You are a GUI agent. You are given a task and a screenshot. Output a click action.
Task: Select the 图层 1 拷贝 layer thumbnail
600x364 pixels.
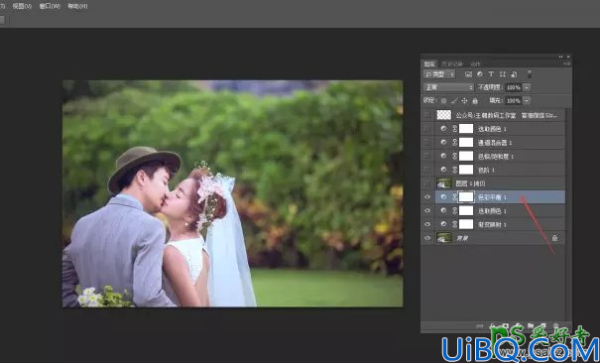click(444, 183)
